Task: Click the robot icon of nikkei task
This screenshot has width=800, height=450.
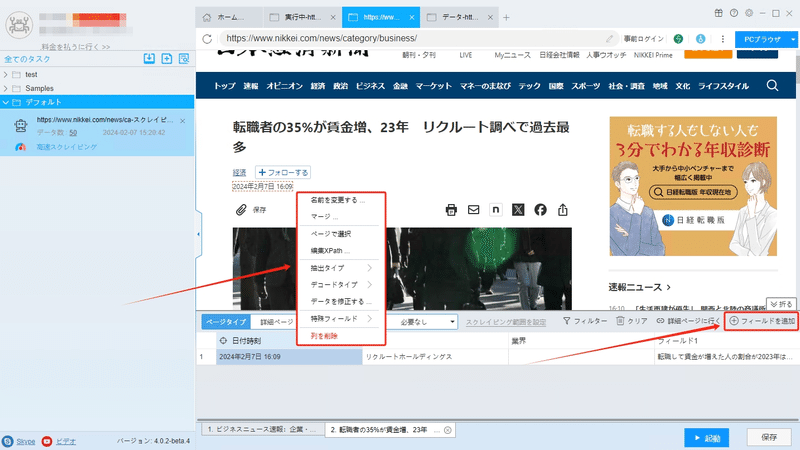Action: coord(21,126)
